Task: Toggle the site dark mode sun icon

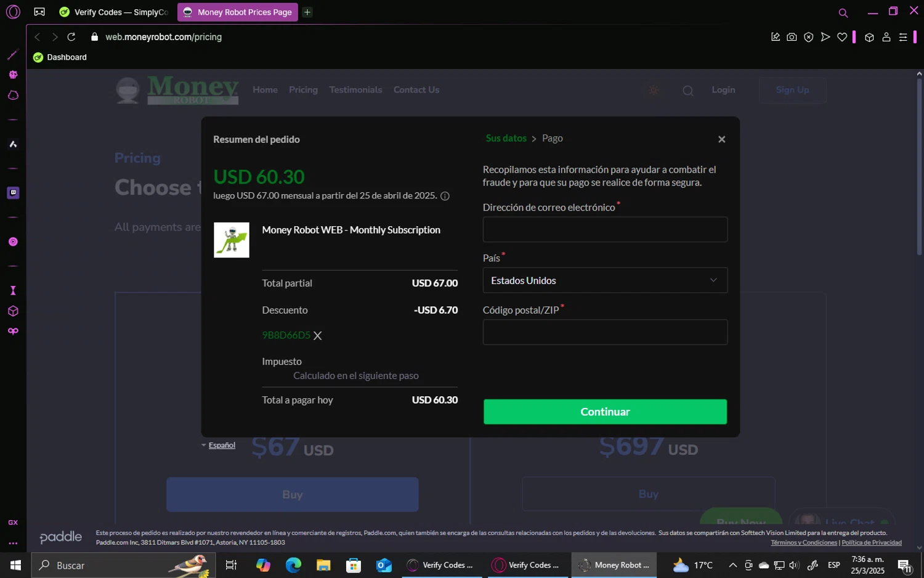Action: click(x=654, y=90)
